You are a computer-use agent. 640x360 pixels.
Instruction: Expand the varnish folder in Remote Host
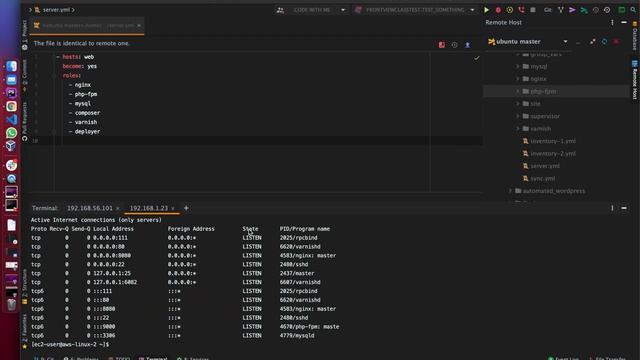[518, 129]
